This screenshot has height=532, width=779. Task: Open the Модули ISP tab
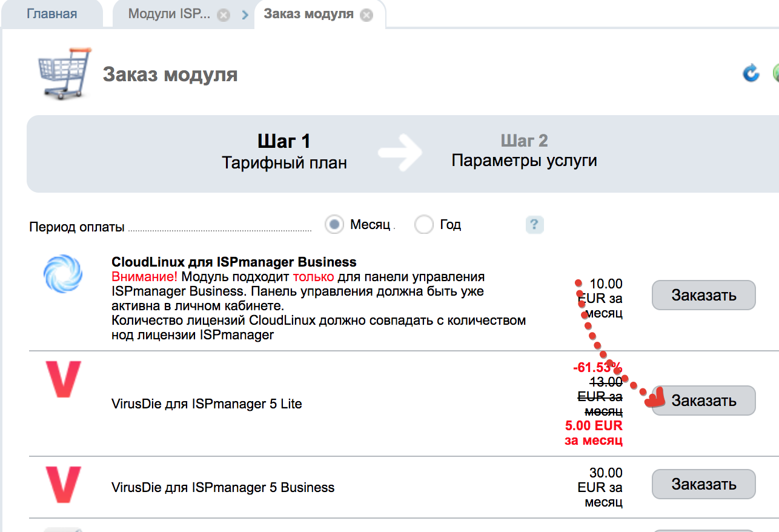pos(169,14)
